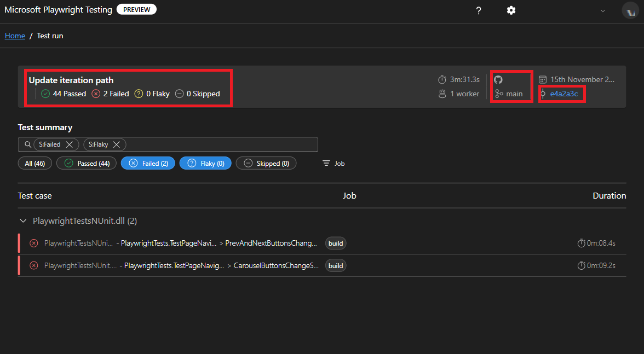Click the search magnifier in Test summary

pyautogui.click(x=27, y=144)
